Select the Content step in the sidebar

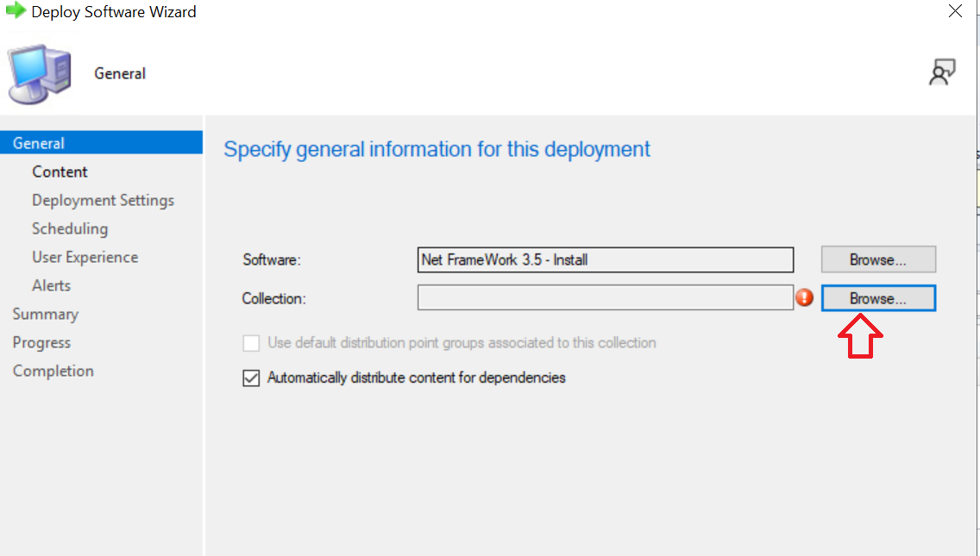[x=60, y=171]
